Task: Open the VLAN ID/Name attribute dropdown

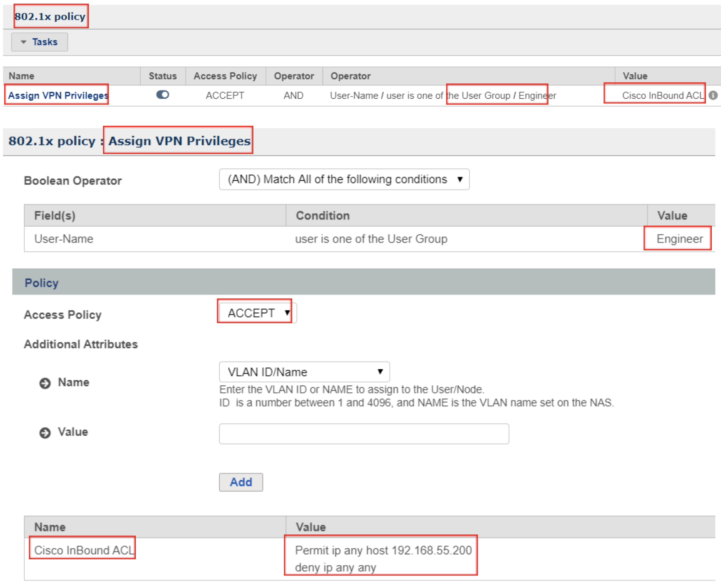Action: pos(304,372)
